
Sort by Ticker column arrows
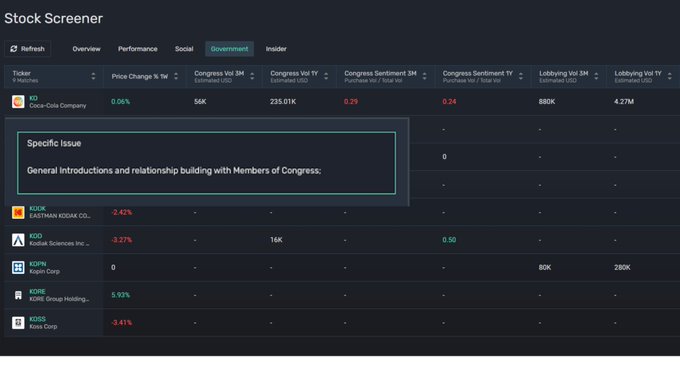click(x=93, y=76)
